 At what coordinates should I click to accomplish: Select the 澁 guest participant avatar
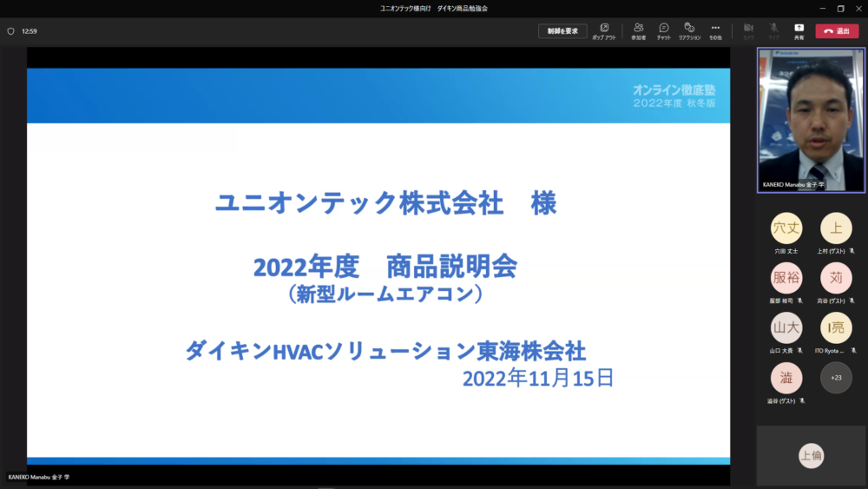tap(786, 378)
